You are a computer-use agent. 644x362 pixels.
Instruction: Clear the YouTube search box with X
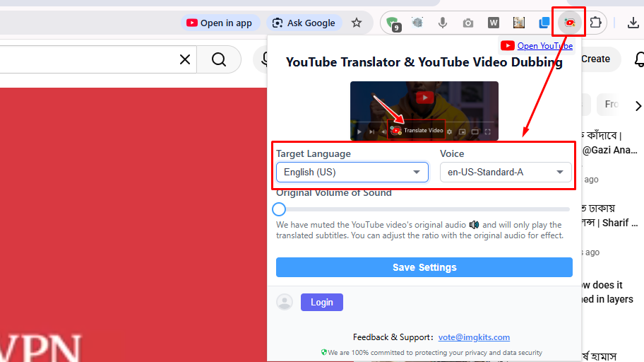tap(185, 59)
